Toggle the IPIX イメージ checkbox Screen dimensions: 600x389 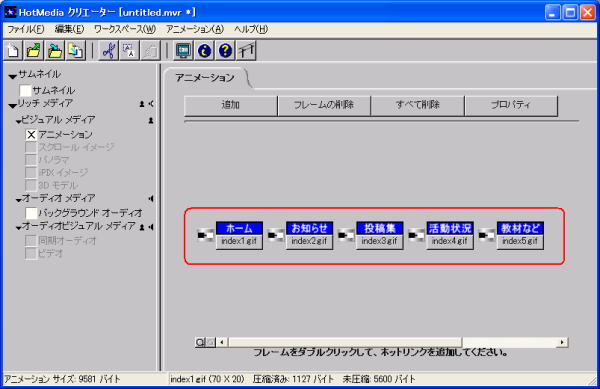point(31,173)
